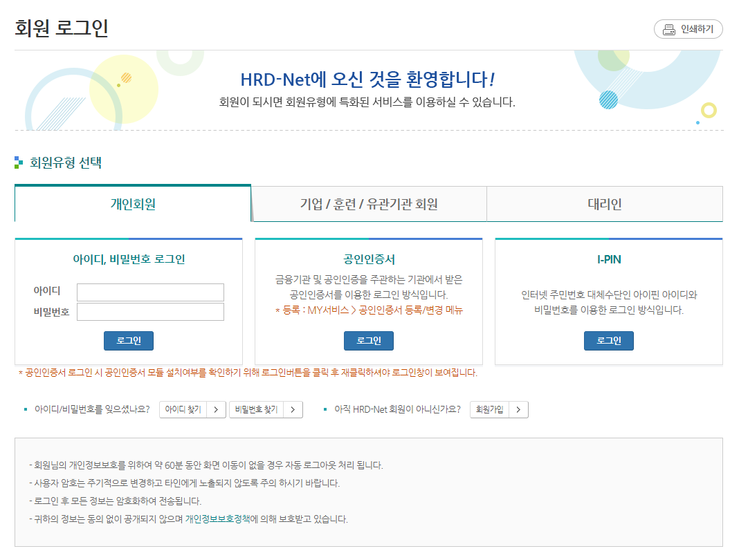The image size is (730, 560).
Task: Click the 회원 로그인 page title
Action: [62, 28]
